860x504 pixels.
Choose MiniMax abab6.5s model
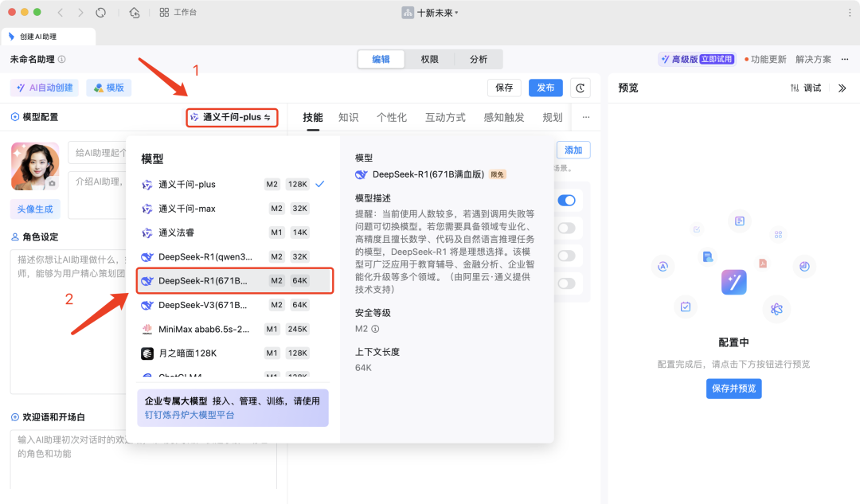pyautogui.click(x=233, y=329)
